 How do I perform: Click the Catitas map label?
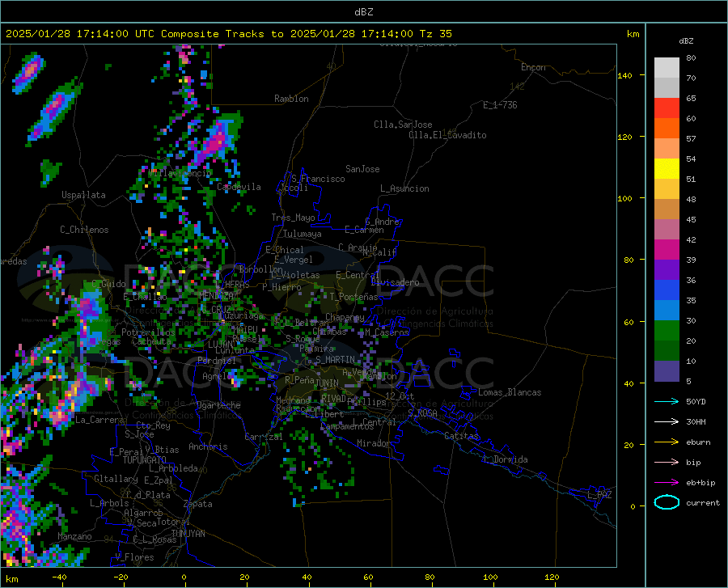pyautogui.click(x=461, y=436)
